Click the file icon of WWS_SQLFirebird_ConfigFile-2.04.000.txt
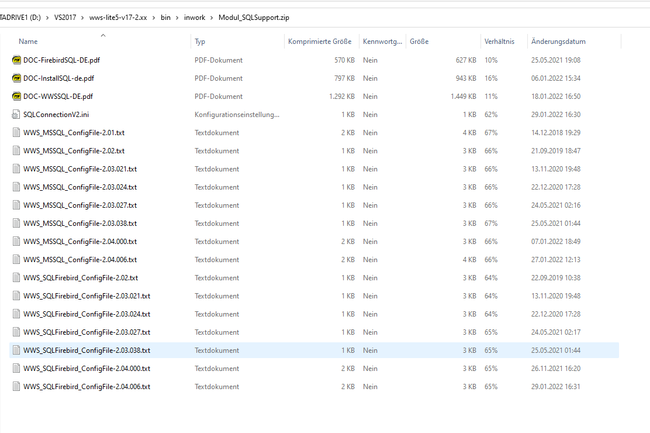Screen dimensions: 650x433 (16, 369)
